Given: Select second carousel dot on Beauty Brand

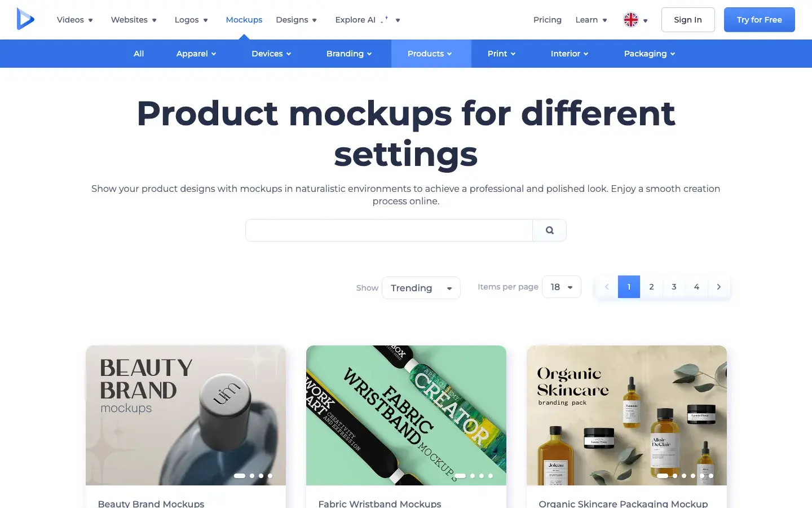Looking at the screenshot, I should coord(252,476).
